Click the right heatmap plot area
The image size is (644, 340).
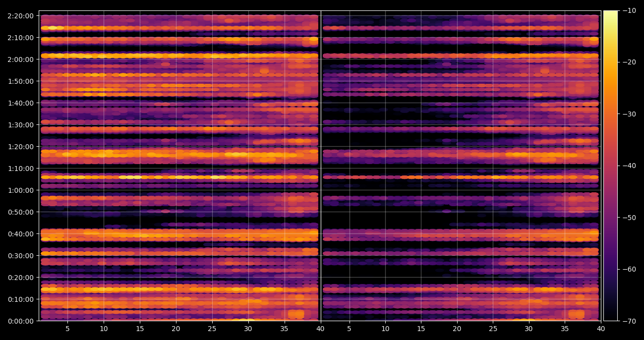pos(461,166)
